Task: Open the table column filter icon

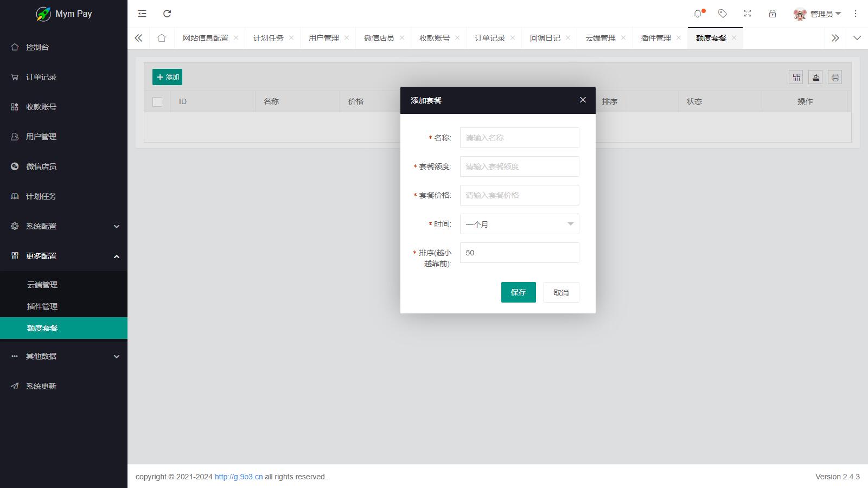Action: click(x=796, y=78)
